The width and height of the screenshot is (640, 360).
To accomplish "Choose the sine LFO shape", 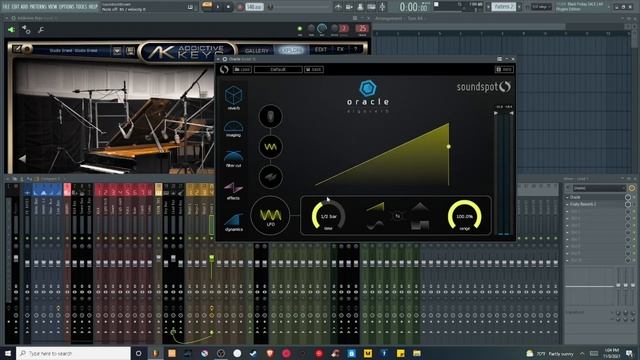I will [x=375, y=225].
